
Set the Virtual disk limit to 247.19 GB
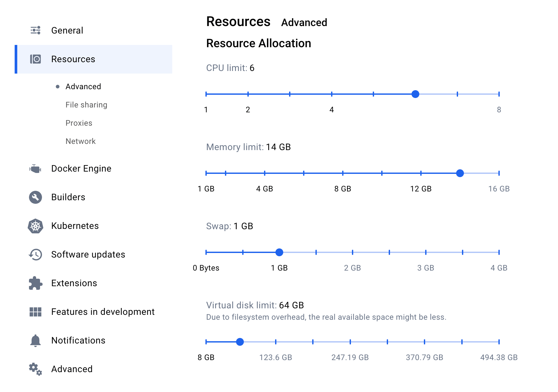[350, 342]
